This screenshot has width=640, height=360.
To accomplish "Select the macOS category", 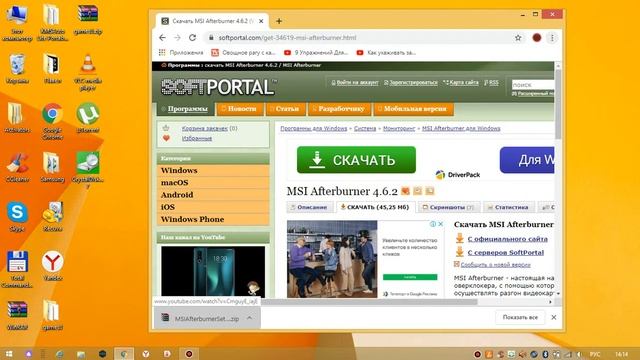I will (x=213, y=183).
